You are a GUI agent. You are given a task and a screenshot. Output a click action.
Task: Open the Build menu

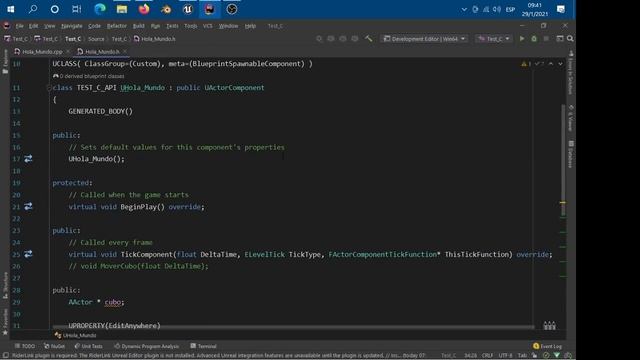(x=138, y=26)
